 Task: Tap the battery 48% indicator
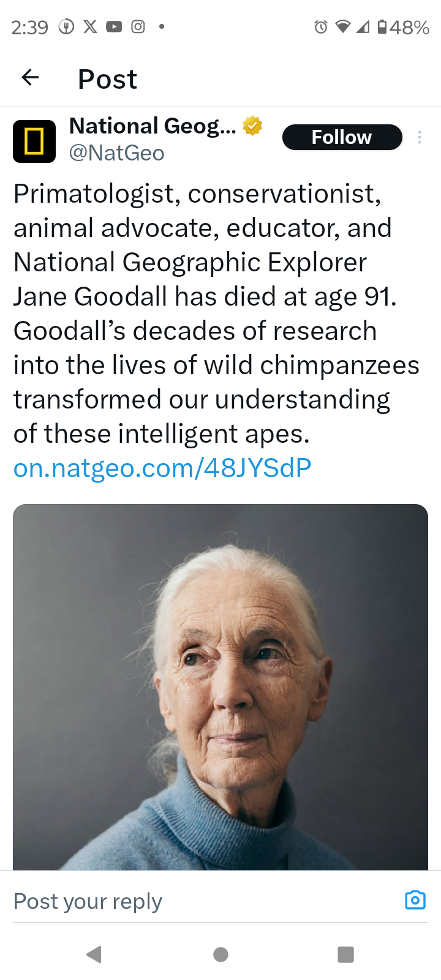coord(403,27)
